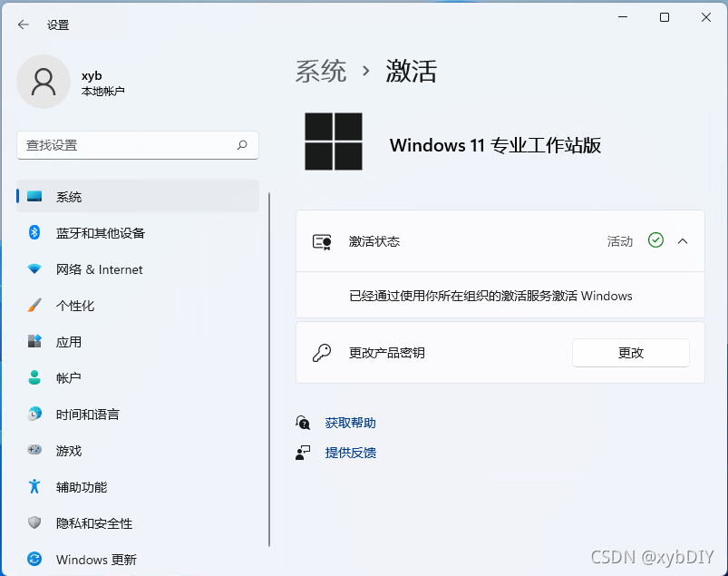Click the feedback person icon
The width and height of the screenshot is (728, 576).
[x=303, y=453]
